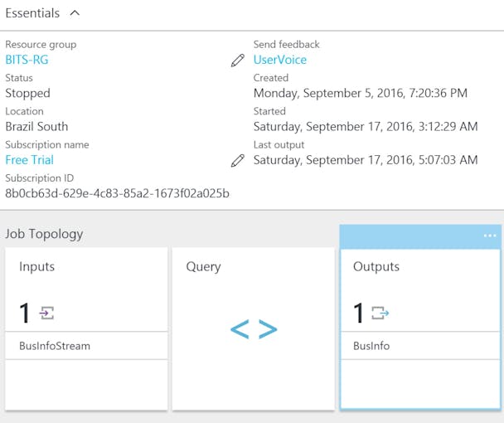This screenshot has width=504, height=423.
Task: Open the Inputs tile heading
Action: tap(36, 267)
